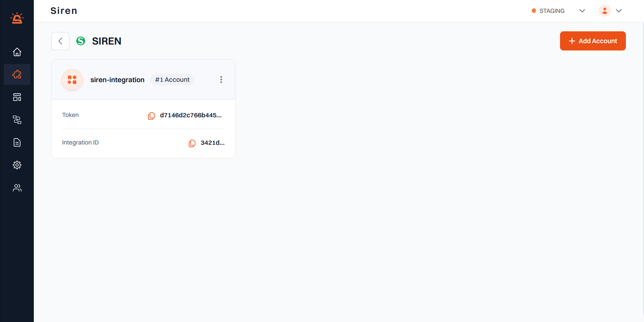Click the Add Account button
Screen dimensions: 644x322
tap(592, 41)
